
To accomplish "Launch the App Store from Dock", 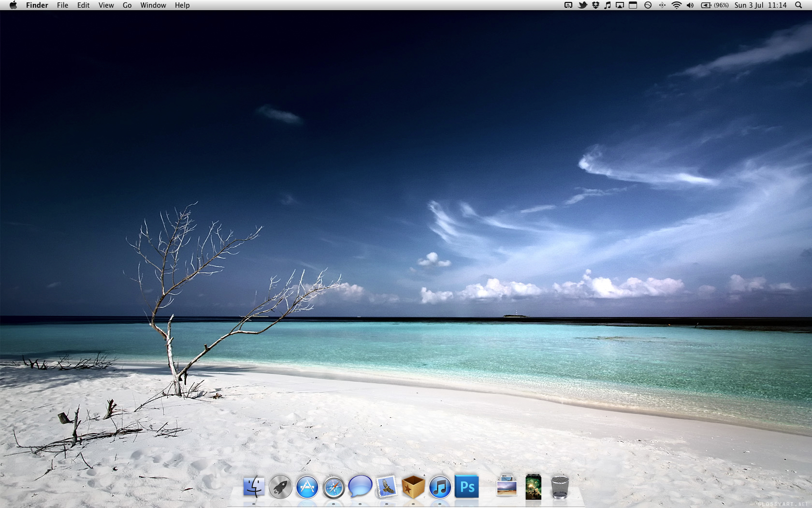I will click(307, 487).
